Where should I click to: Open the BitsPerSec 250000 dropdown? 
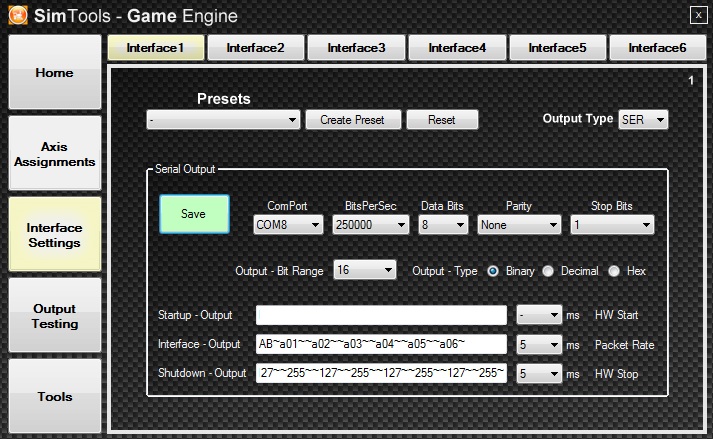pos(370,225)
